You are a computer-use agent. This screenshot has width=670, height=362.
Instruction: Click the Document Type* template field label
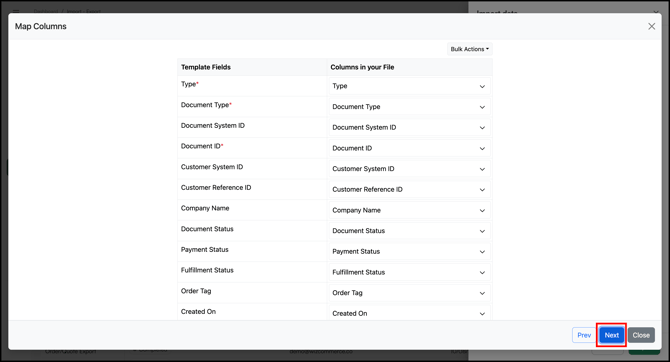coord(206,105)
